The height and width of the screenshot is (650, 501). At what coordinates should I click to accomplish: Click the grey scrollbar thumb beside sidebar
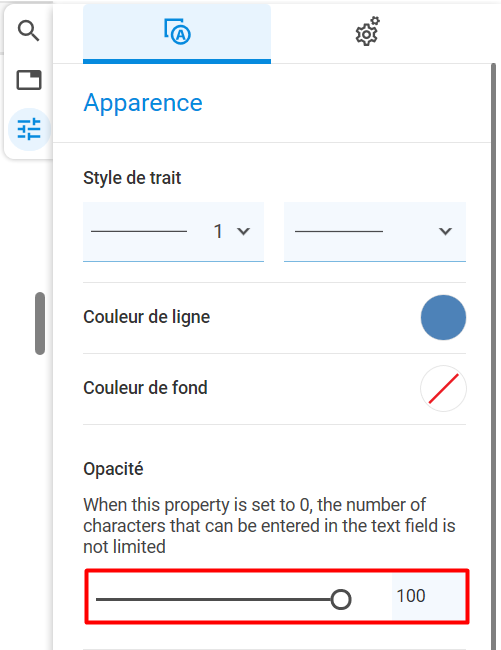coord(40,323)
